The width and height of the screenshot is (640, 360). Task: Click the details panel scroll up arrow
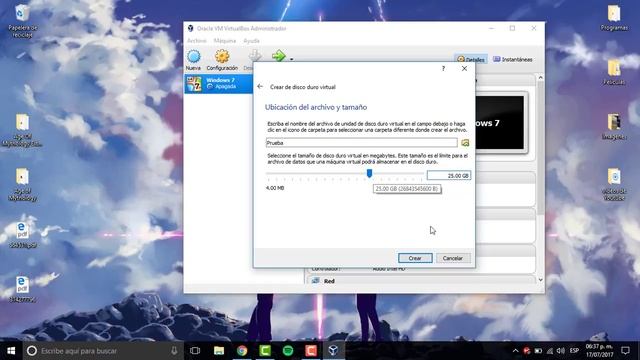[540, 78]
